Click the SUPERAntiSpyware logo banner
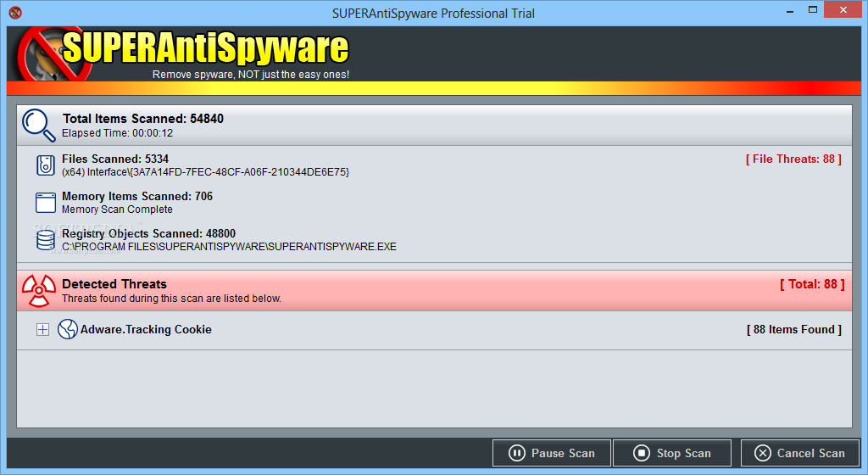Viewport: 868px width, 475px height. tap(183, 53)
